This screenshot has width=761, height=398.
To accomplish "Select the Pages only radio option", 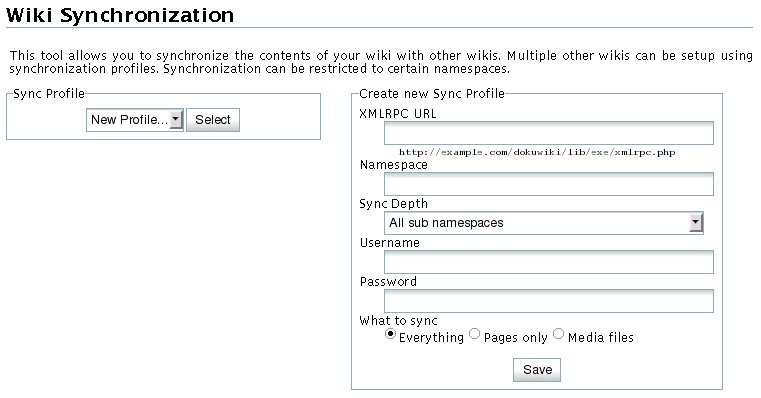I will tap(475, 334).
